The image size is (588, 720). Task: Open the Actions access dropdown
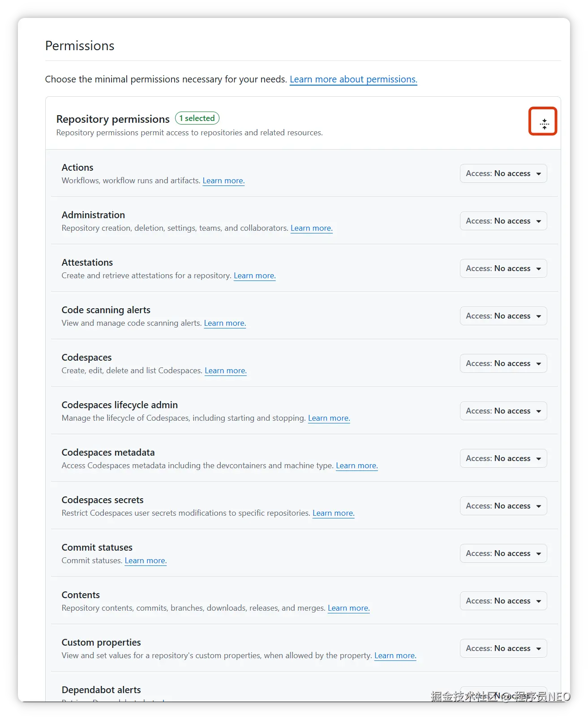(503, 173)
